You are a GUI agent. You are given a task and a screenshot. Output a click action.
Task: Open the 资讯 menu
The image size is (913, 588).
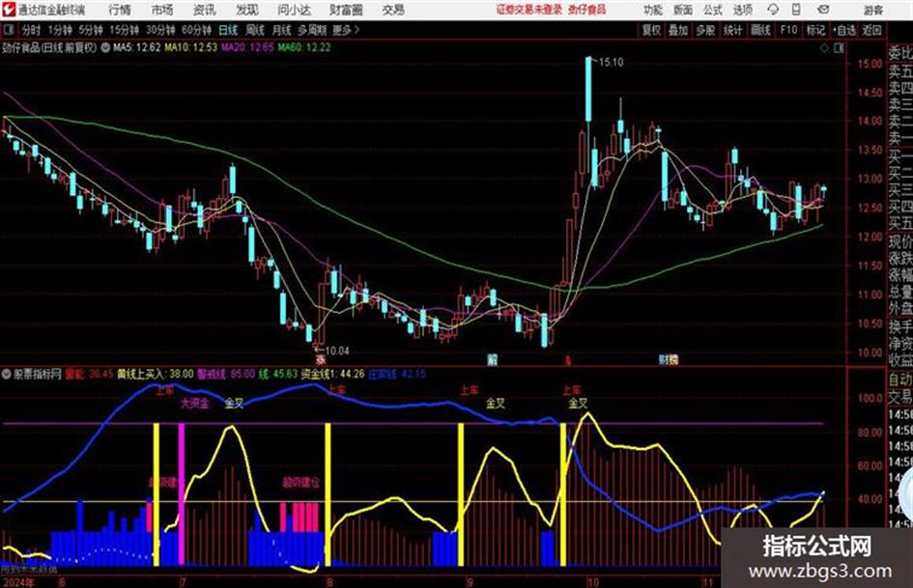pyautogui.click(x=204, y=10)
